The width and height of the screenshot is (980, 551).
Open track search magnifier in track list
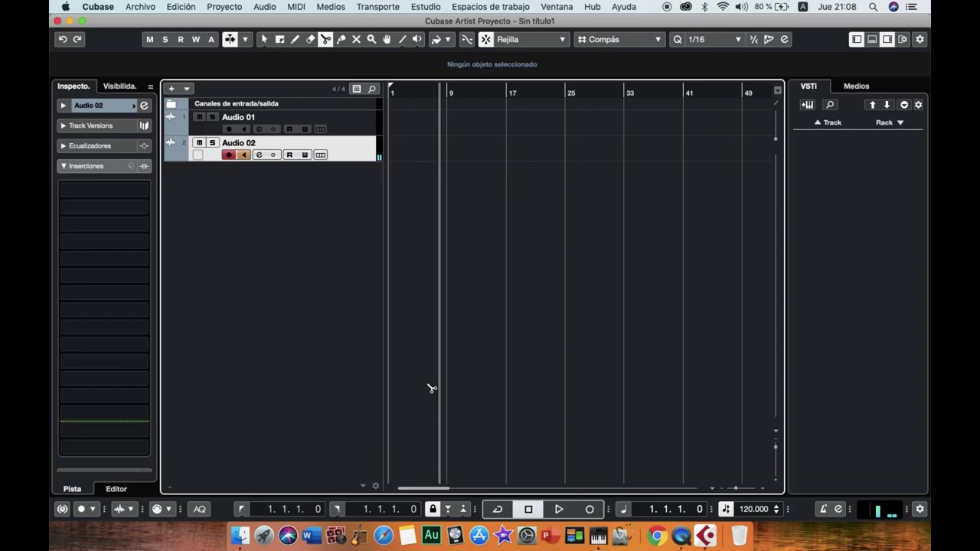coord(372,89)
